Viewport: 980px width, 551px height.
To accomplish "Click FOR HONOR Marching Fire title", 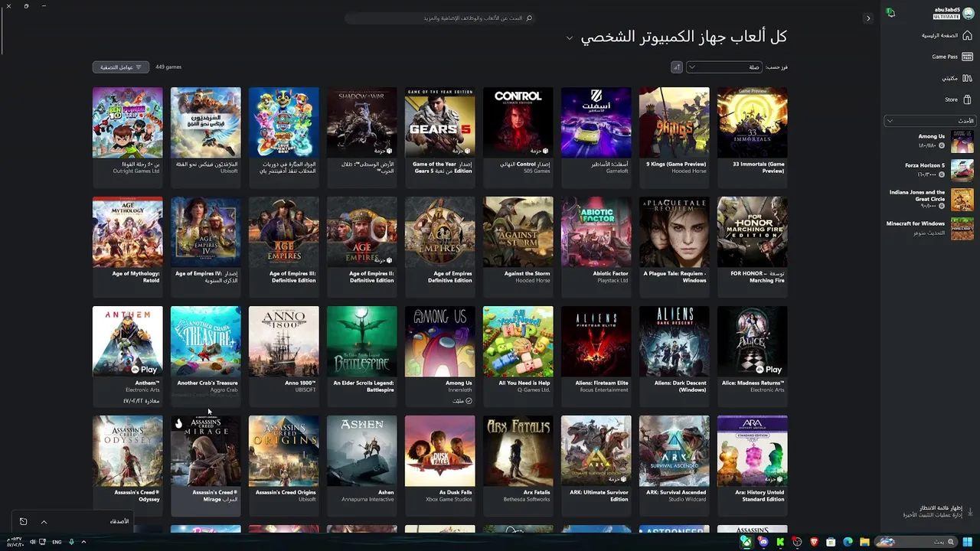I will 757,277.
